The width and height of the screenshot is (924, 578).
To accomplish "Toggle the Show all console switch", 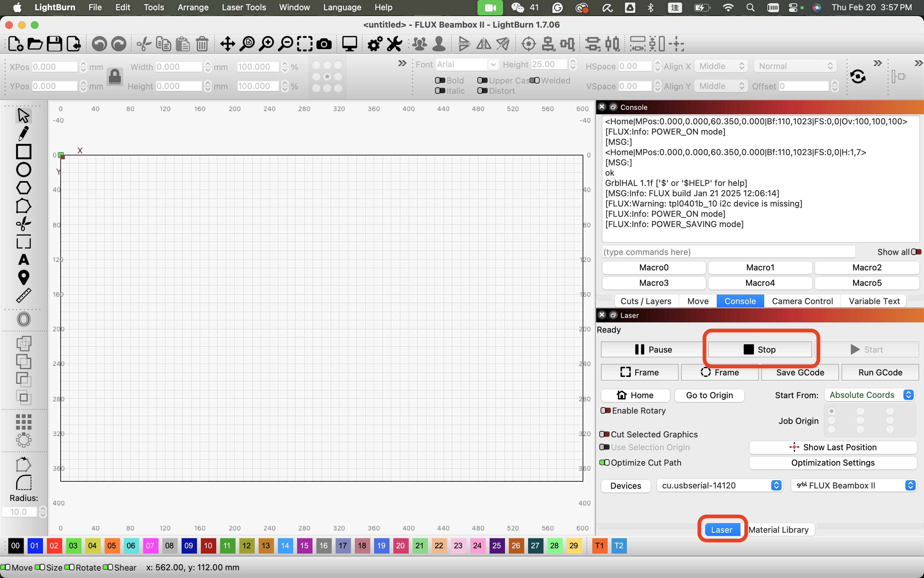I will point(916,252).
